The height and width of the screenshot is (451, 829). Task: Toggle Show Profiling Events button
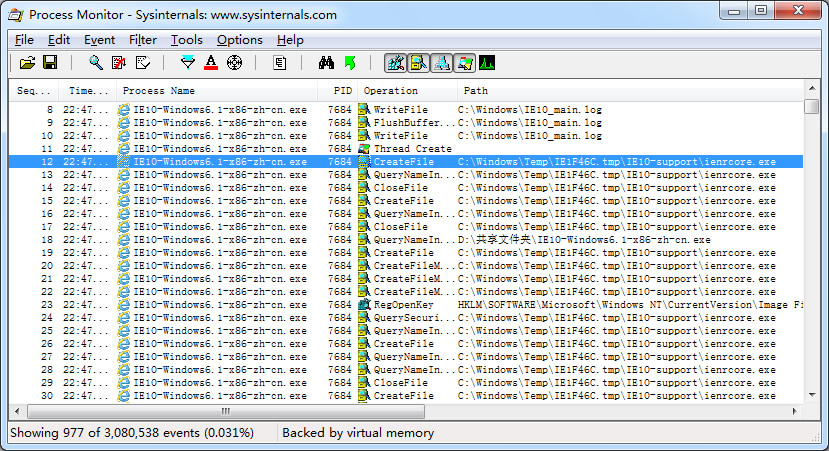point(487,63)
